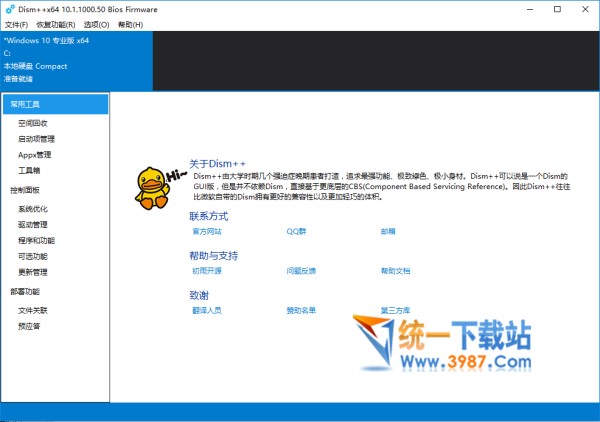Open the 恢复功能(R) menu
Viewport: 600px width, 422px height.
click(54, 23)
